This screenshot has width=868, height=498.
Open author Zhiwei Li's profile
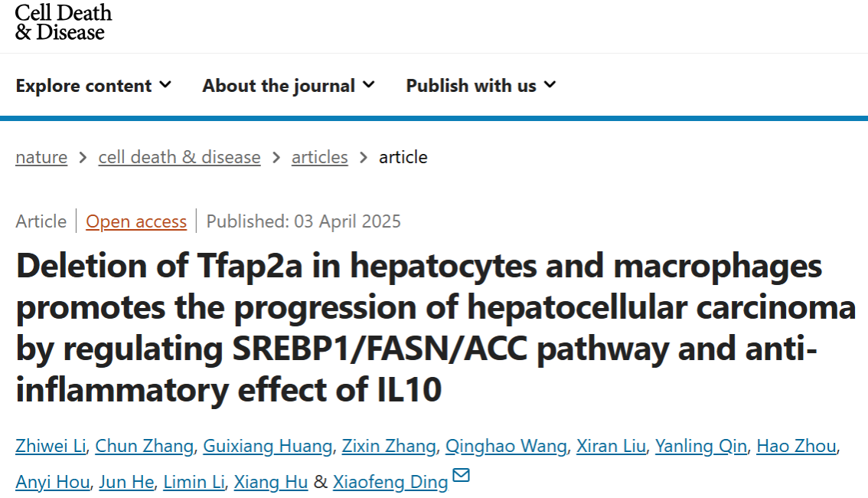click(50, 446)
